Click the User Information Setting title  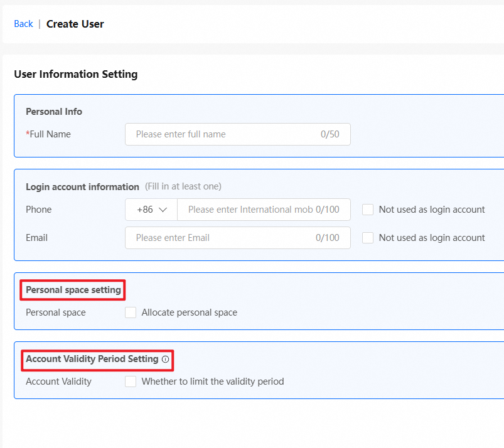click(x=75, y=74)
